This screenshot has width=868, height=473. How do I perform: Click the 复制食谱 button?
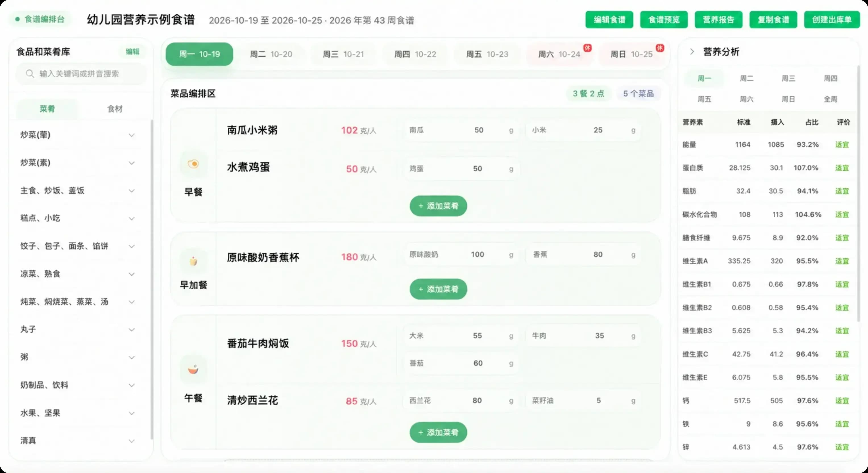[x=773, y=20]
